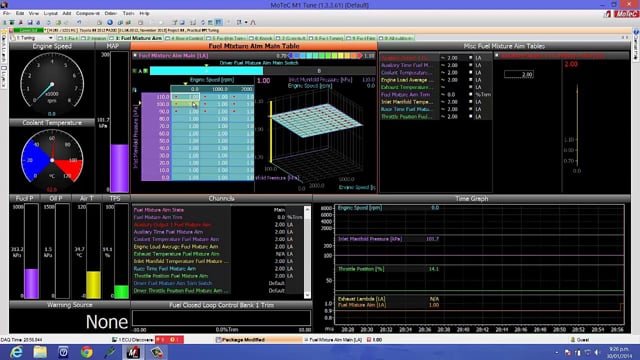Image resolution: width=640 pixels, height=360 pixels.
Task: Toggle checkbox for Exhaust Temperature row
Action: coord(470,87)
